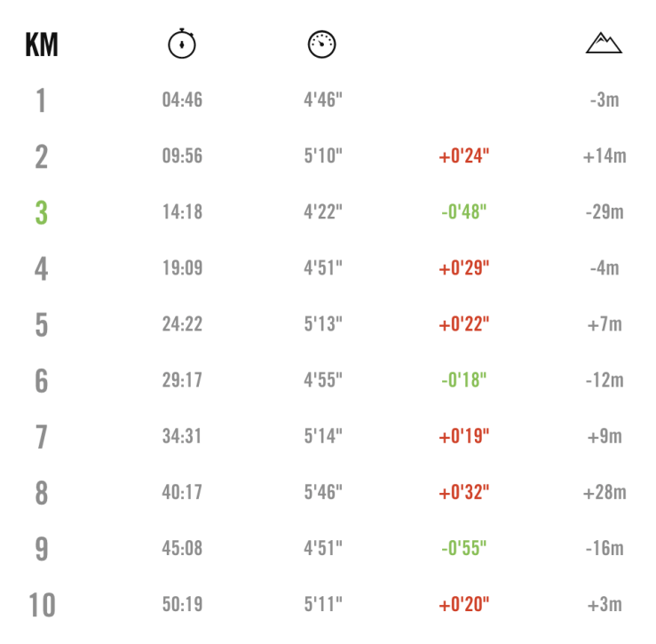Click the +28m elevation gain value
656x644 pixels.
point(605,492)
